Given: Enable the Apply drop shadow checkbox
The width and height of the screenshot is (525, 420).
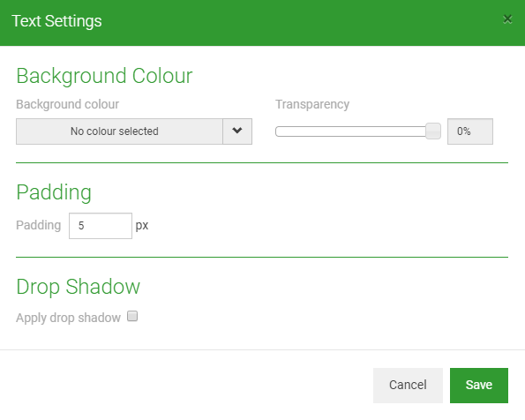Looking at the screenshot, I should coord(132,316).
